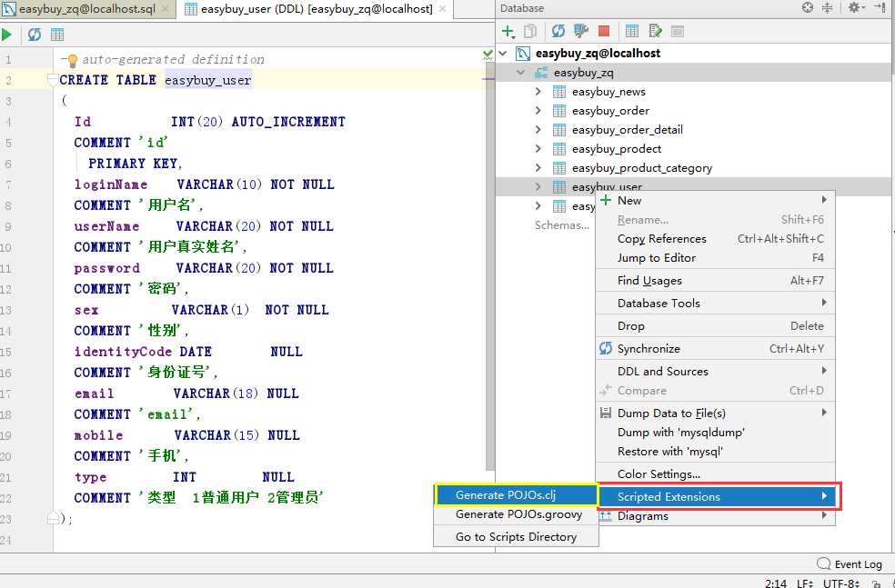Close the easybuy_zq@localhost.sql tab
The height and width of the screenshot is (588, 895).
pos(165,9)
